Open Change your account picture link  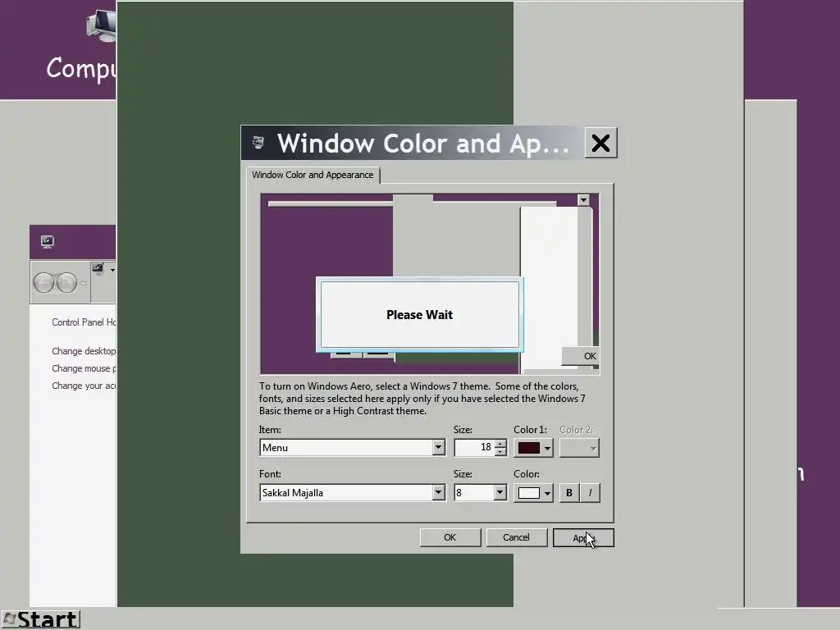tap(84, 386)
